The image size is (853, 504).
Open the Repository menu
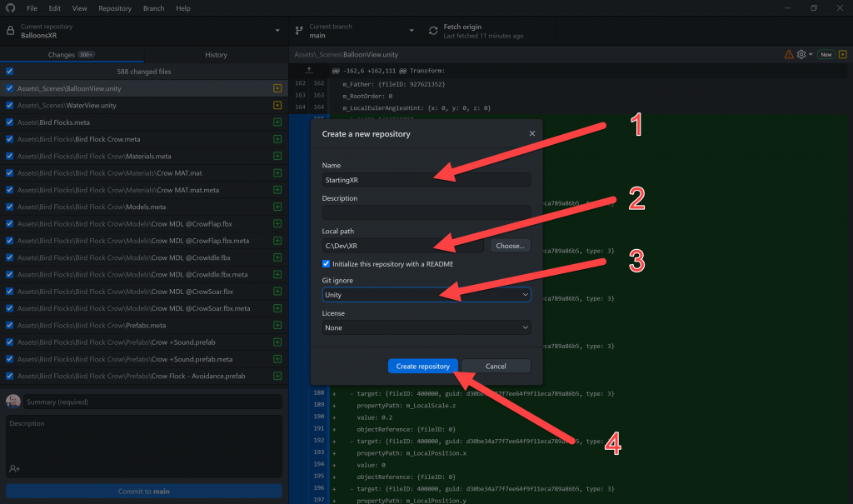point(115,8)
